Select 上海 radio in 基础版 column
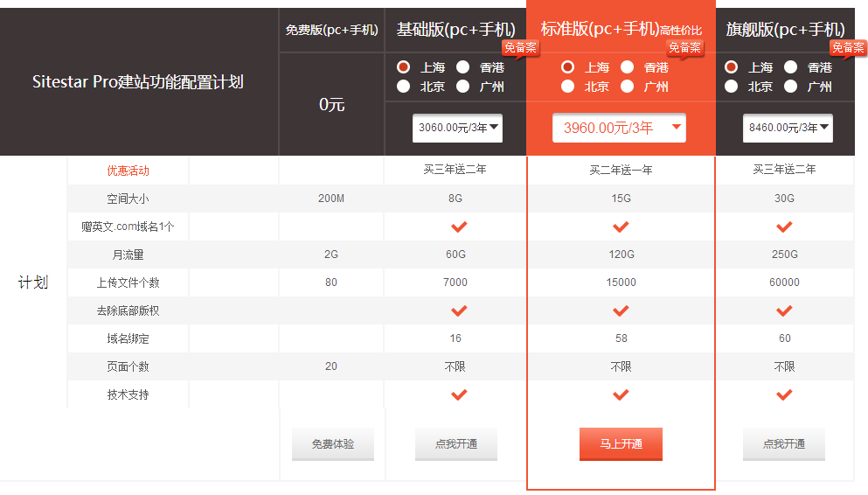This screenshot has height=495, width=868. click(x=404, y=67)
